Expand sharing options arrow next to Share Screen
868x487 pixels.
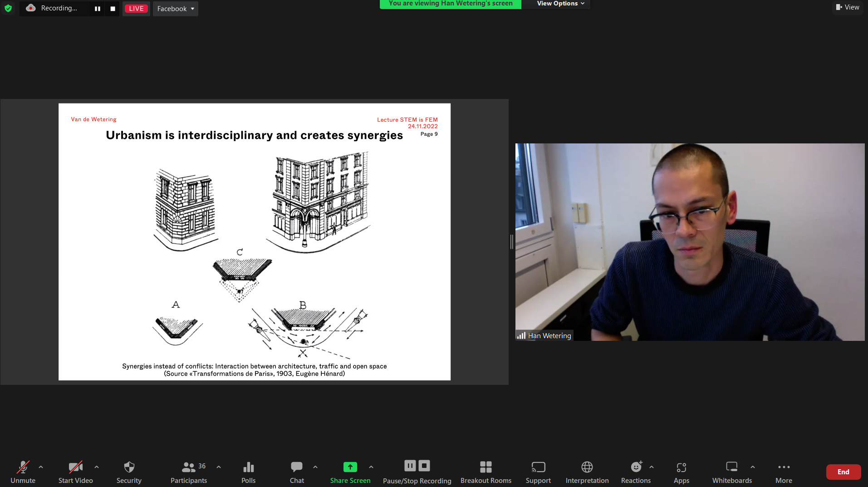(x=371, y=467)
